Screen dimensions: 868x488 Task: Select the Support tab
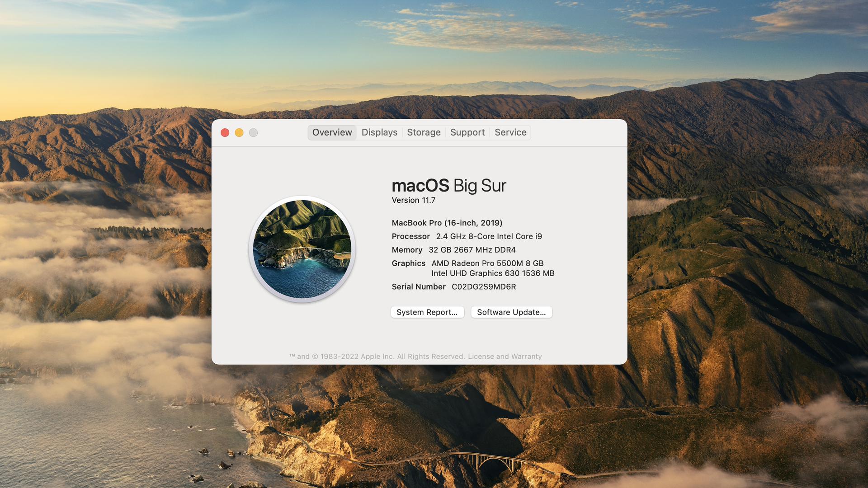click(467, 132)
